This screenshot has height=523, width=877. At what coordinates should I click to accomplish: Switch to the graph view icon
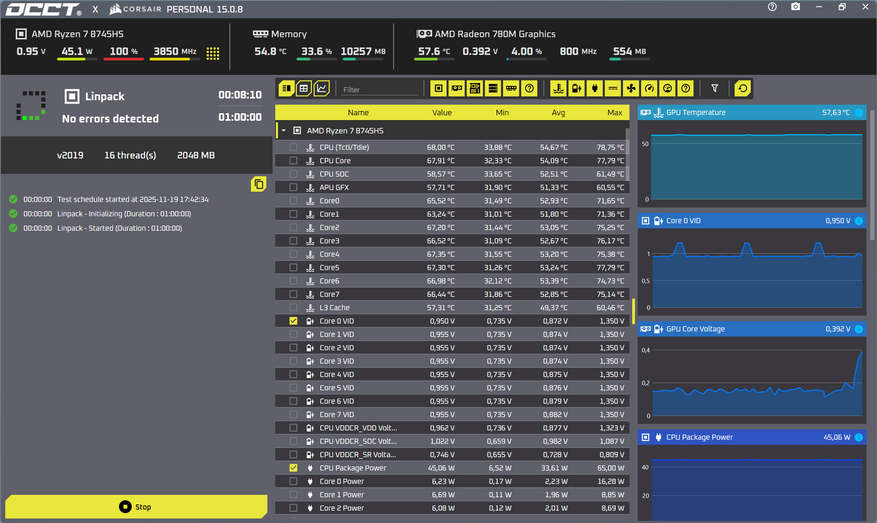[x=322, y=88]
